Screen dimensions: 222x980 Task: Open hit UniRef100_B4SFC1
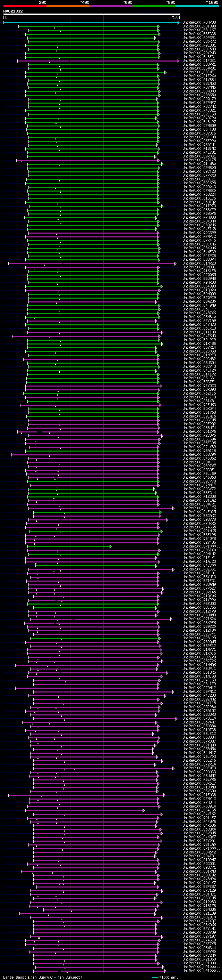[199, 57]
